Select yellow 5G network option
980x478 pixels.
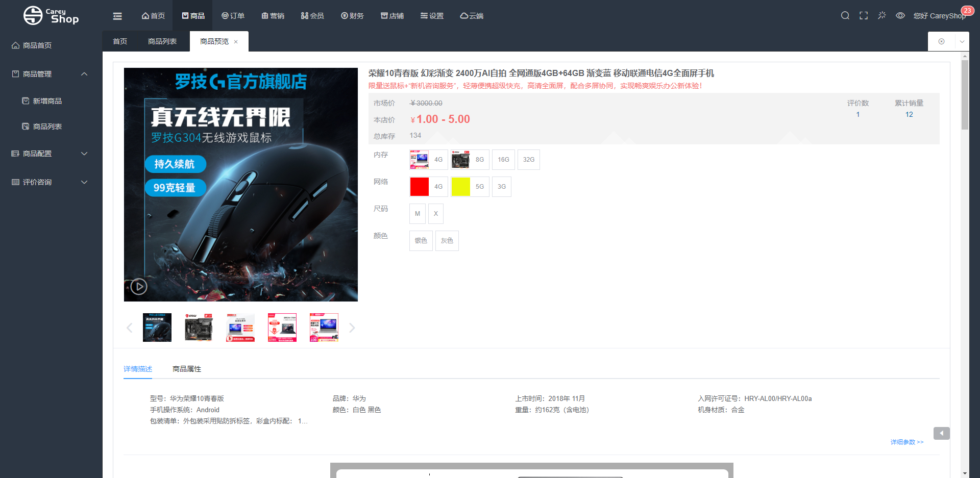[x=470, y=187]
